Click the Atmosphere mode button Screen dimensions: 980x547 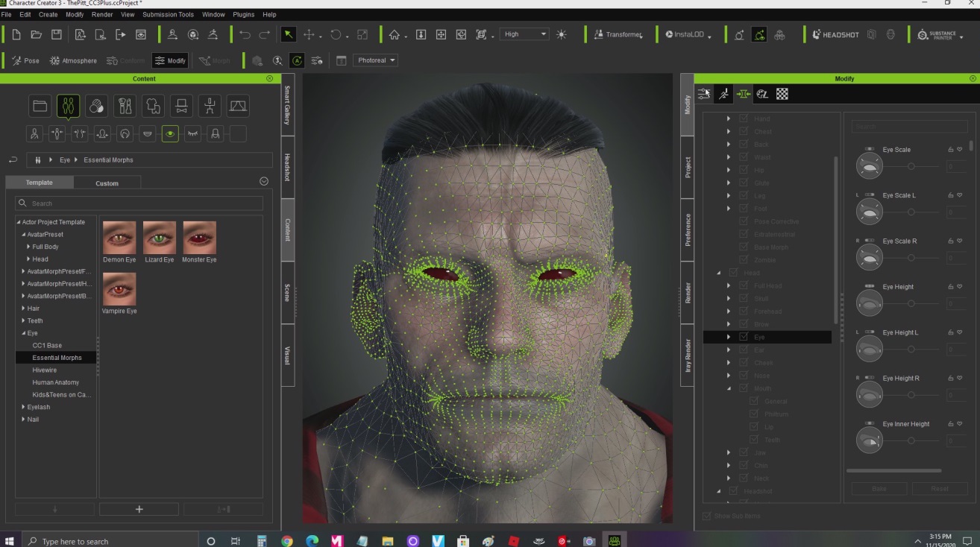pyautogui.click(x=72, y=60)
